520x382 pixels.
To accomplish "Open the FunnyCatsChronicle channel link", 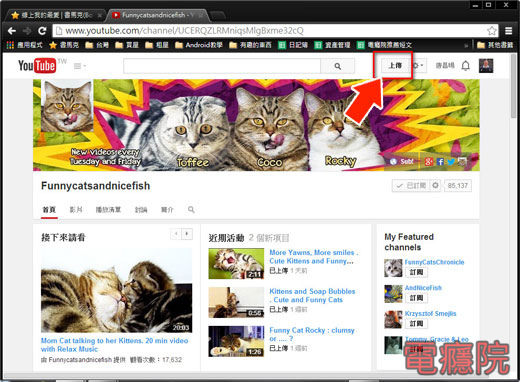I will coord(434,262).
